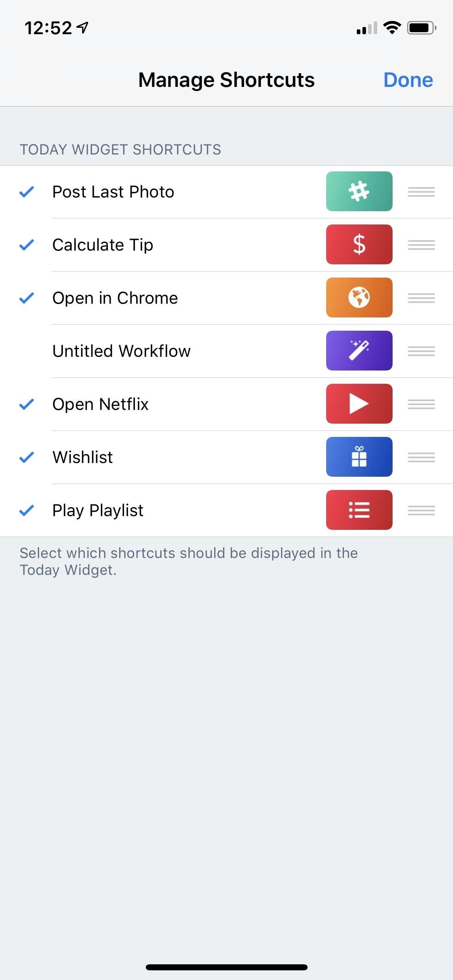
Task: Tap the reorder handle next to Wishlist
Action: 421,457
